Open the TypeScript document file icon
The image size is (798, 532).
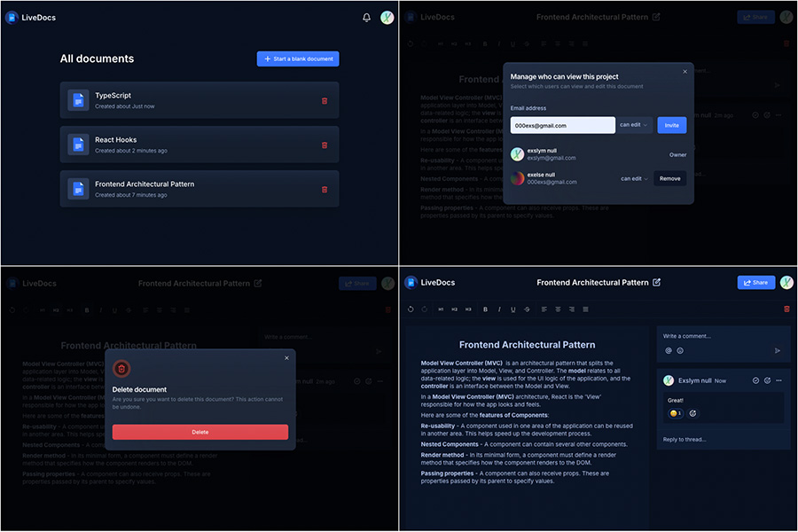coord(78,100)
